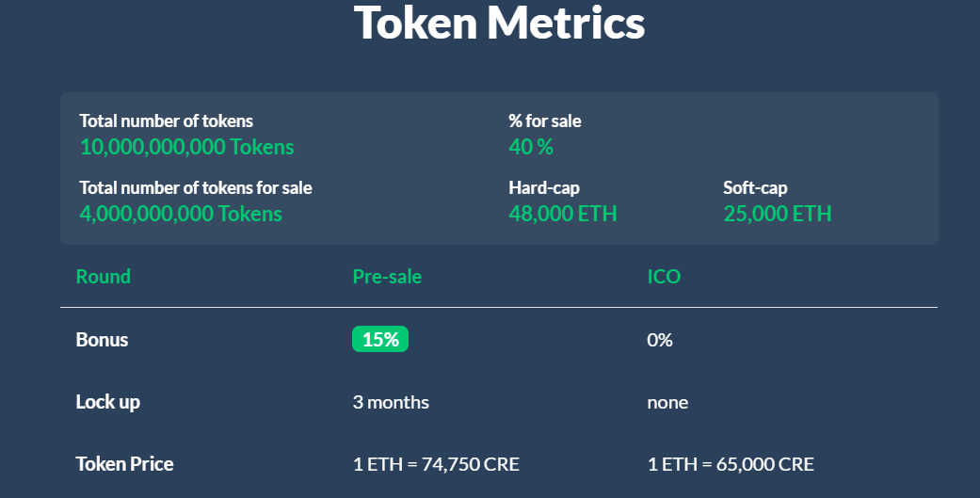Select the 1 ETH = 74,750 CRE price
Screen dimensions: 980x498
[436, 463]
